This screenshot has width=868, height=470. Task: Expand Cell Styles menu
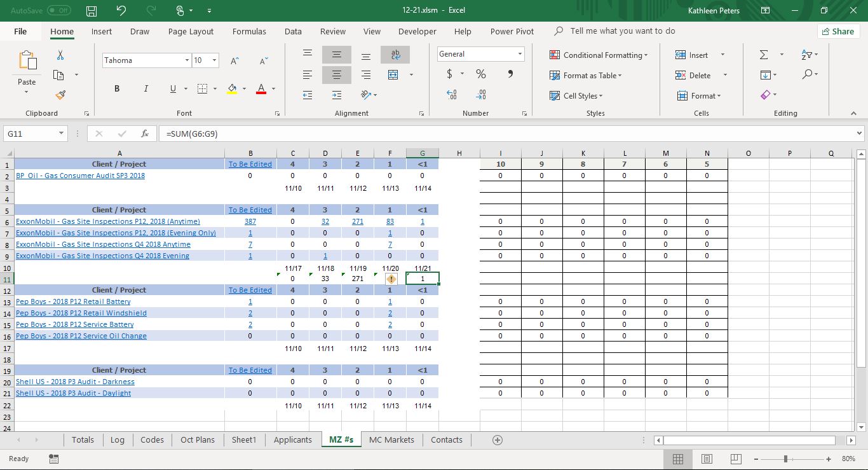576,96
